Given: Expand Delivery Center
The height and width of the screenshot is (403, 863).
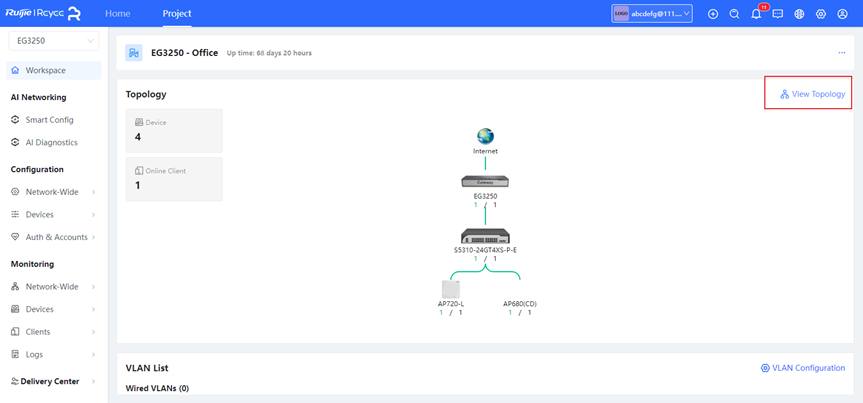Looking at the screenshot, I should click(x=54, y=382).
